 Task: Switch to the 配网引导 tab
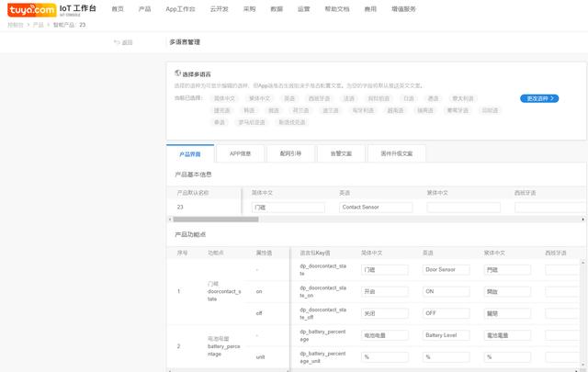click(x=290, y=153)
